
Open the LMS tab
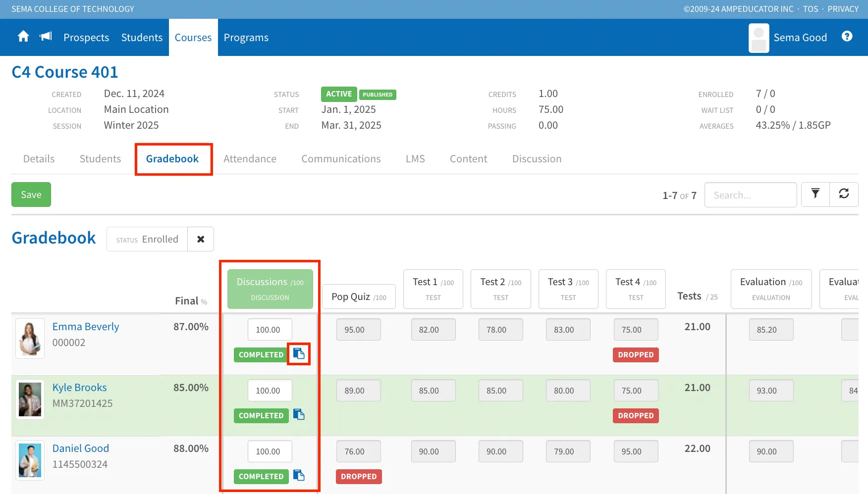[x=415, y=159]
